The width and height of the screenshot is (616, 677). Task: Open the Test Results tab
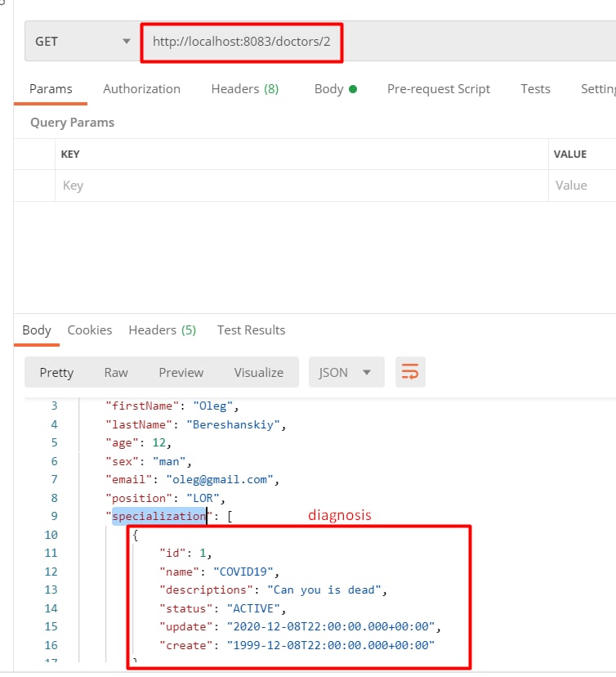[251, 330]
